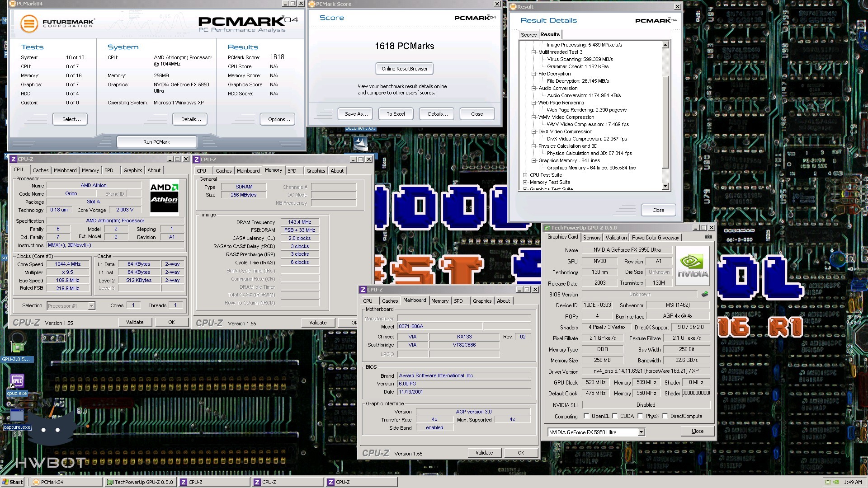Open SPD tab in CPU-Z Mainboard window

point(458,301)
